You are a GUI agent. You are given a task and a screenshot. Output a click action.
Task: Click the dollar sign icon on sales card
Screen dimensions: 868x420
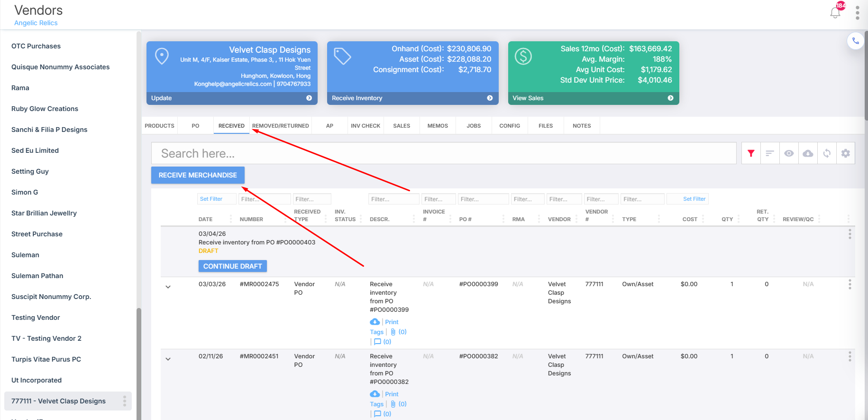(523, 56)
